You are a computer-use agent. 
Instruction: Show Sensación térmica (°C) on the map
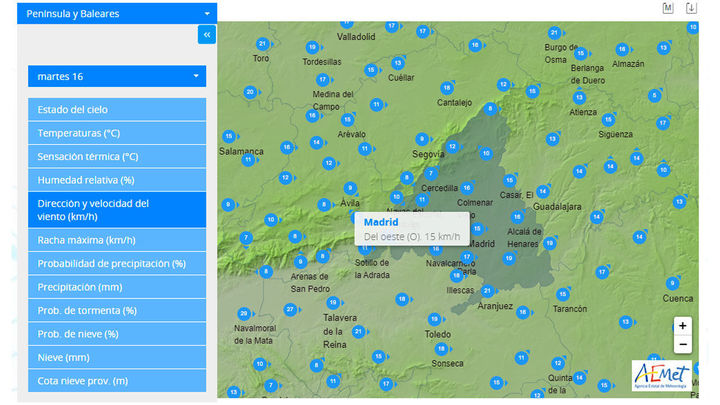click(x=117, y=156)
